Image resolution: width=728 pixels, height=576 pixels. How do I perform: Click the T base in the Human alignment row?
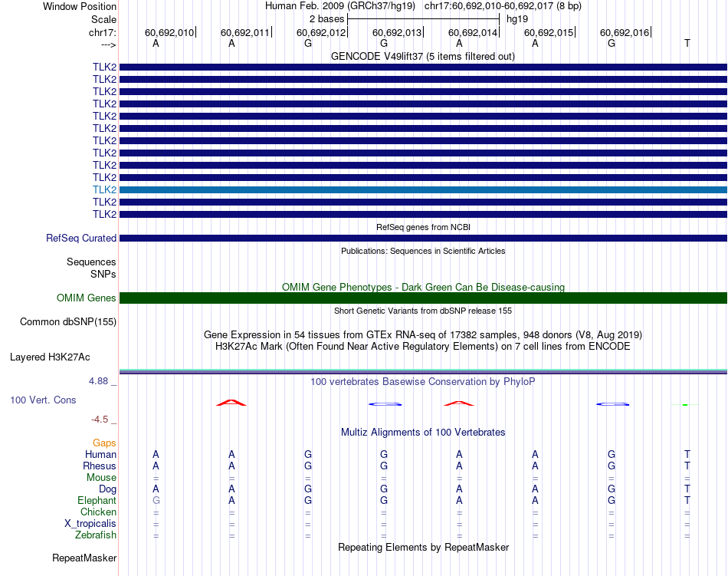pyautogui.click(x=687, y=454)
